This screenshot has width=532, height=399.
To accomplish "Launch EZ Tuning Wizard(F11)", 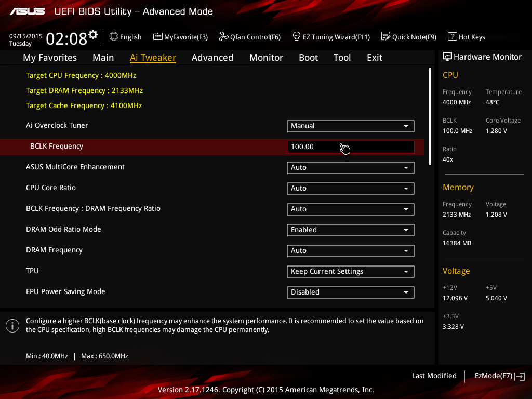I will [331, 37].
